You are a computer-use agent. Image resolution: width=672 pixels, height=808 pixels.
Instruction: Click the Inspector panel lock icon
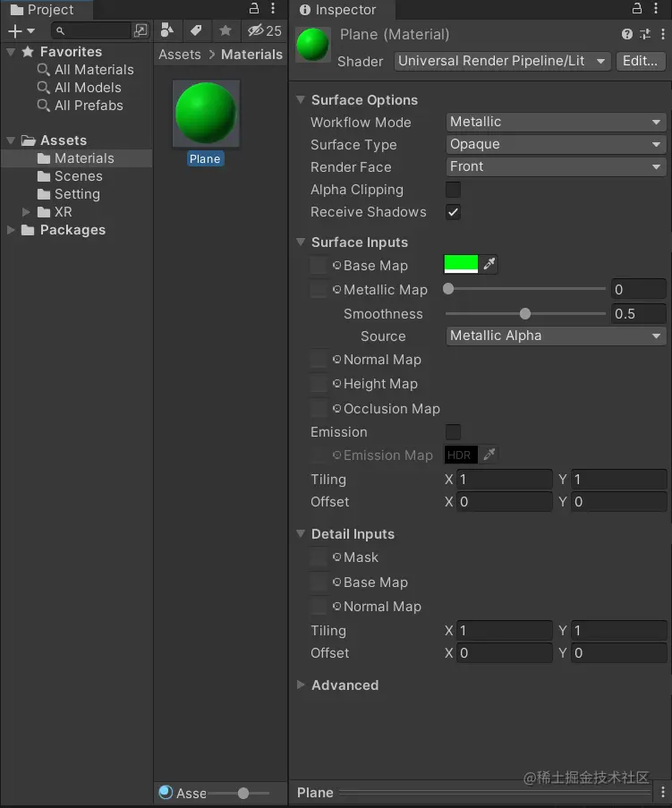(637, 8)
